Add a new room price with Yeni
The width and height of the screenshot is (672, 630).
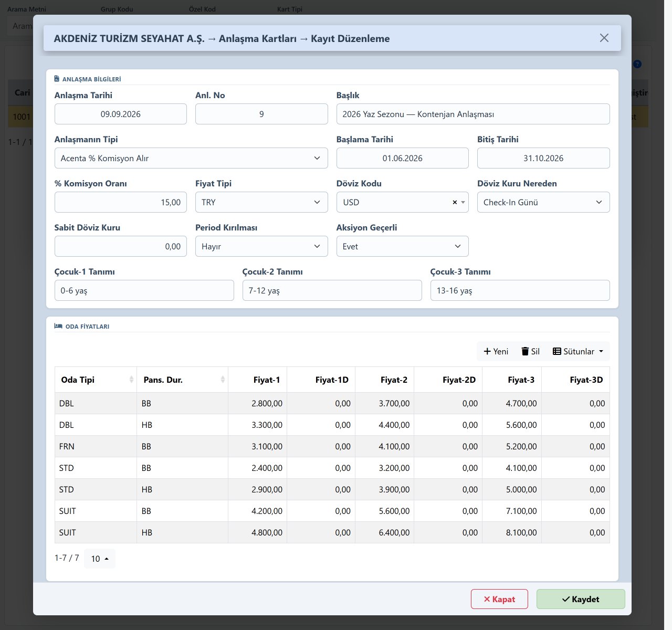(x=496, y=351)
